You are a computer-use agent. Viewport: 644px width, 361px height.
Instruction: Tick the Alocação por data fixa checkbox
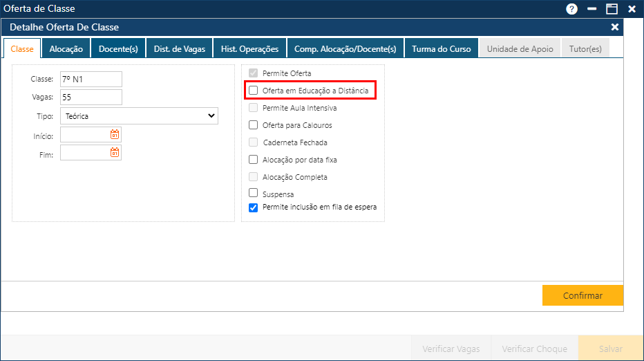254,160
